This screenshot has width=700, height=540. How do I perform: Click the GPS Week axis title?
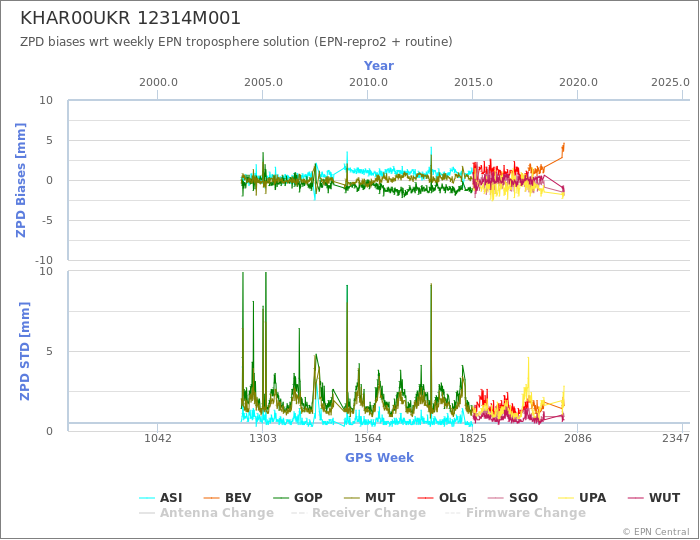[x=379, y=458]
